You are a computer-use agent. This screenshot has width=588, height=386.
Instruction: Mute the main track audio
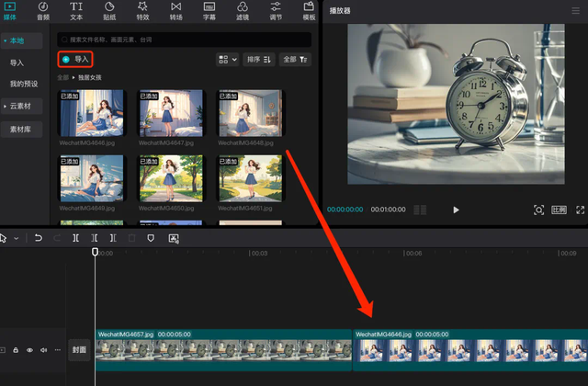click(x=44, y=350)
